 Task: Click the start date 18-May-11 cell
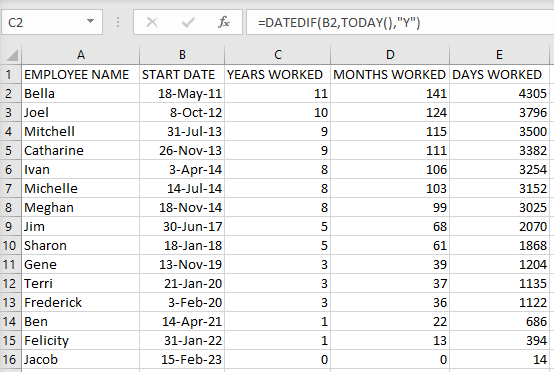[x=182, y=94]
